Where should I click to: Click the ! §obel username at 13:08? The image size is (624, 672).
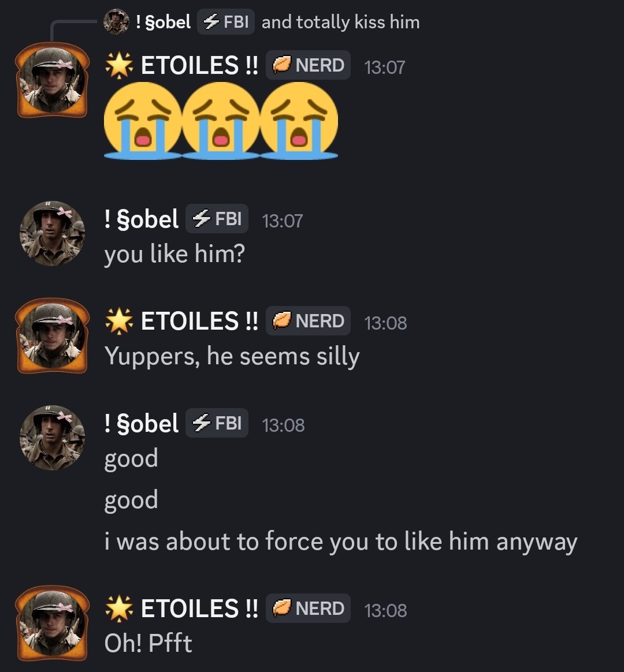pyautogui.click(x=141, y=423)
